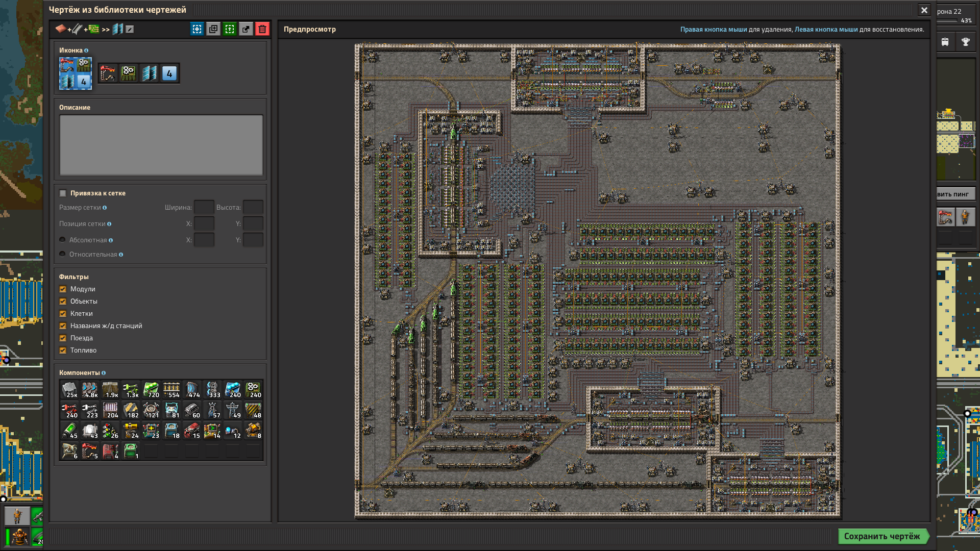Click express belt component 4.8k
This screenshot has width=980, height=551.
[90, 390]
